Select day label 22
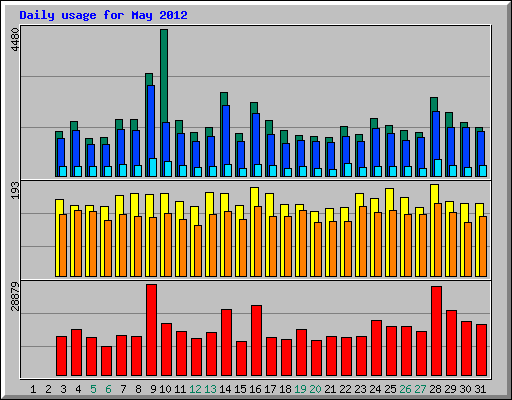 click(345, 389)
